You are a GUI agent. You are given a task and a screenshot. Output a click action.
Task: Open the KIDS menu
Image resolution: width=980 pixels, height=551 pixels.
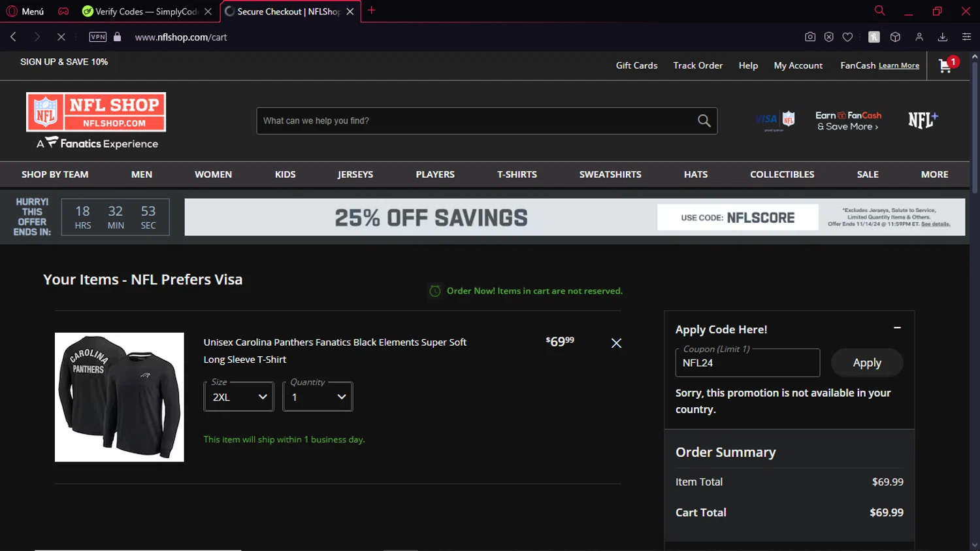coord(286,175)
